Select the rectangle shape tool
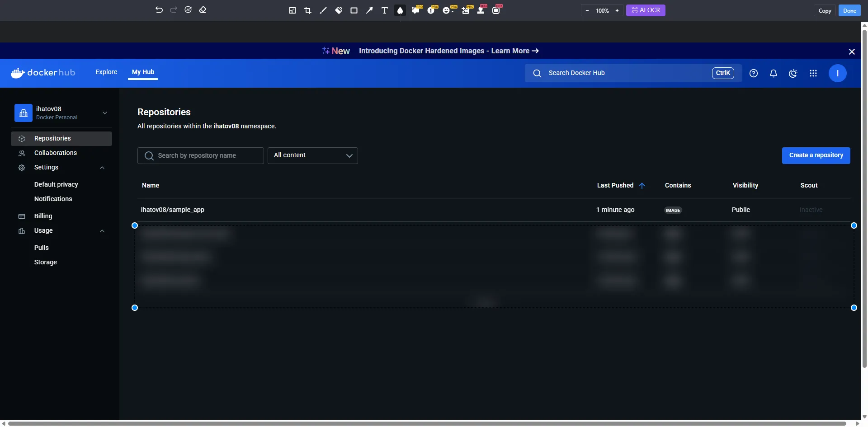 (x=354, y=10)
